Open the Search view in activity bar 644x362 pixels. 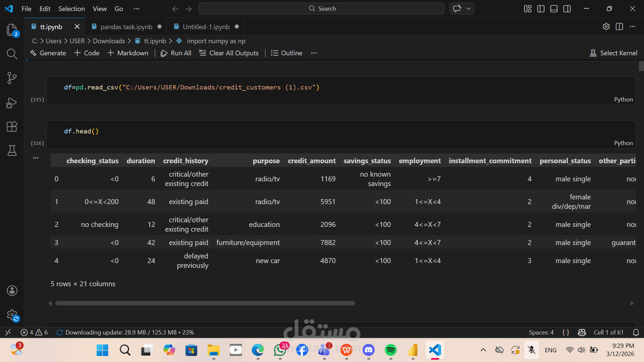(12, 54)
